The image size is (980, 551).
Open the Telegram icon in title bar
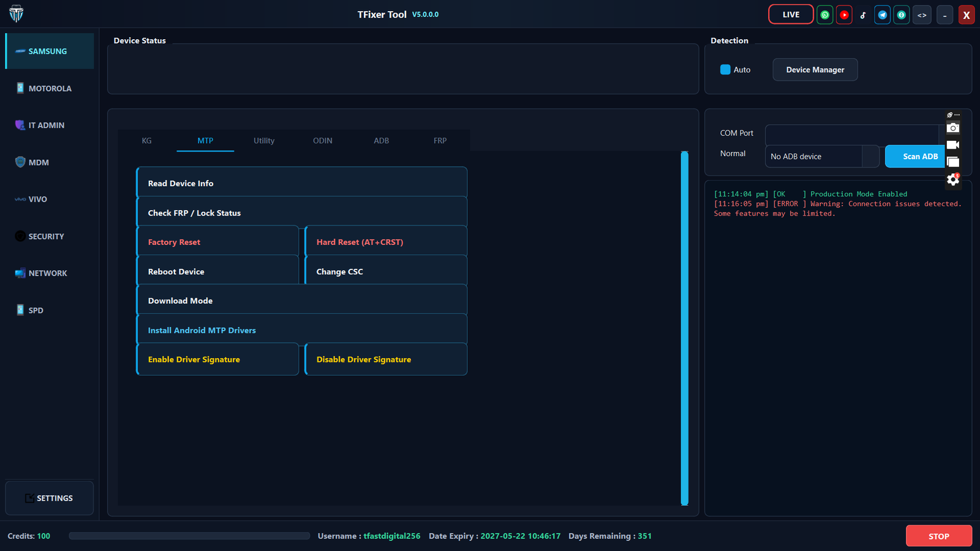click(883, 15)
